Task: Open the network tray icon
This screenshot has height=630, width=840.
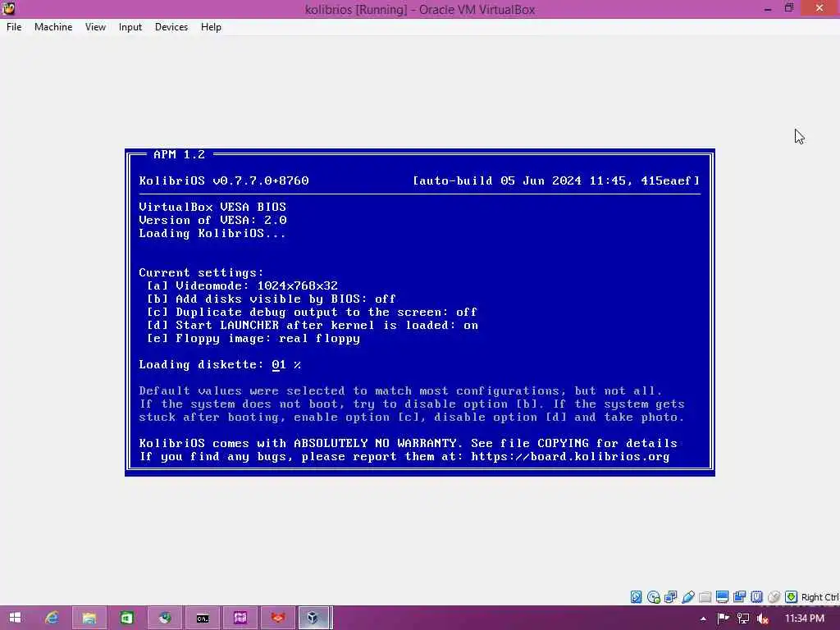Action: pos(743,619)
